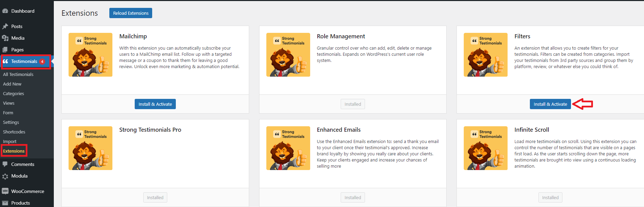Click the Role Management lion thumbnail
This screenshot has width=644, height=207.
pyautogui.click(x=288, y=55)
